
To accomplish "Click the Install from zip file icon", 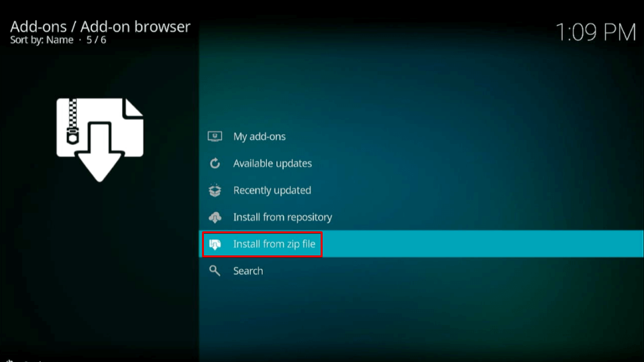I will tap(215, 244).
